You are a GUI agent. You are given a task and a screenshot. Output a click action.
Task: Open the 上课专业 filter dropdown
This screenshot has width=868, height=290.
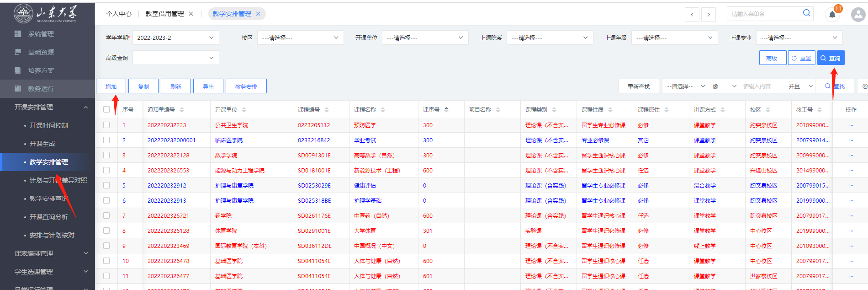click(799, 38)
